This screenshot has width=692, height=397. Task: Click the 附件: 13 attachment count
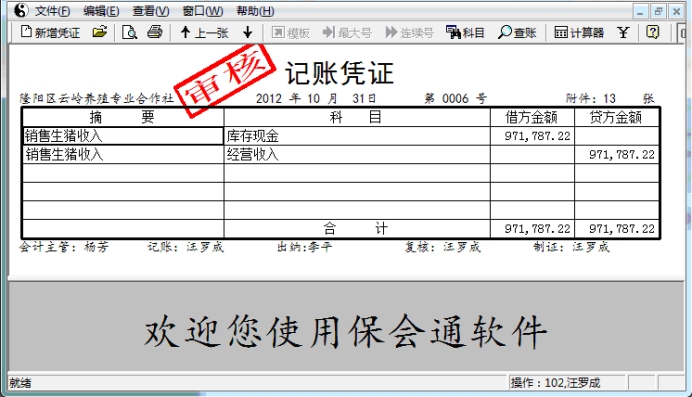coord(591,98)
